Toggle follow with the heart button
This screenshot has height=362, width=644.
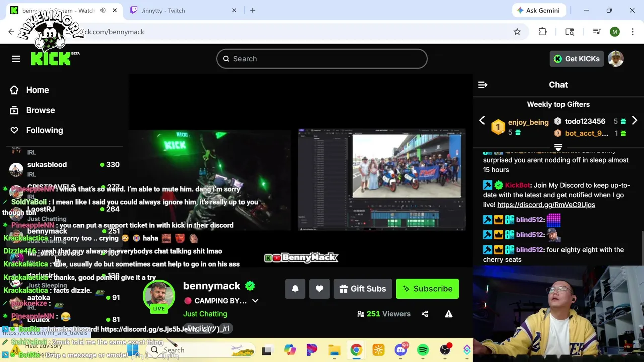[x=319, y=289]
